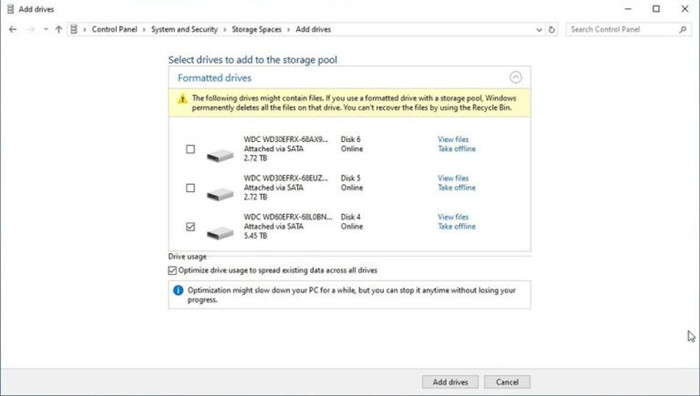Click the yellow warning triangle icon

182,99
